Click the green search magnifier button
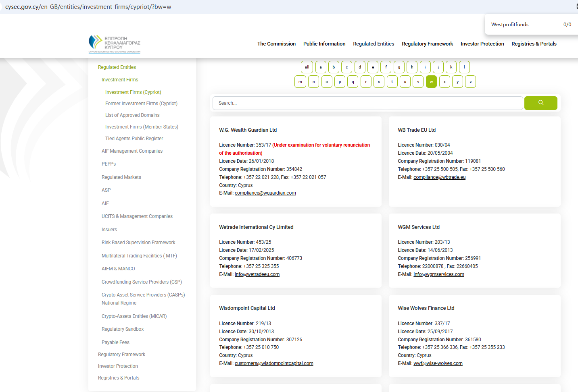The height and width of the screenshot is (392, 578). tap(540, 103)
